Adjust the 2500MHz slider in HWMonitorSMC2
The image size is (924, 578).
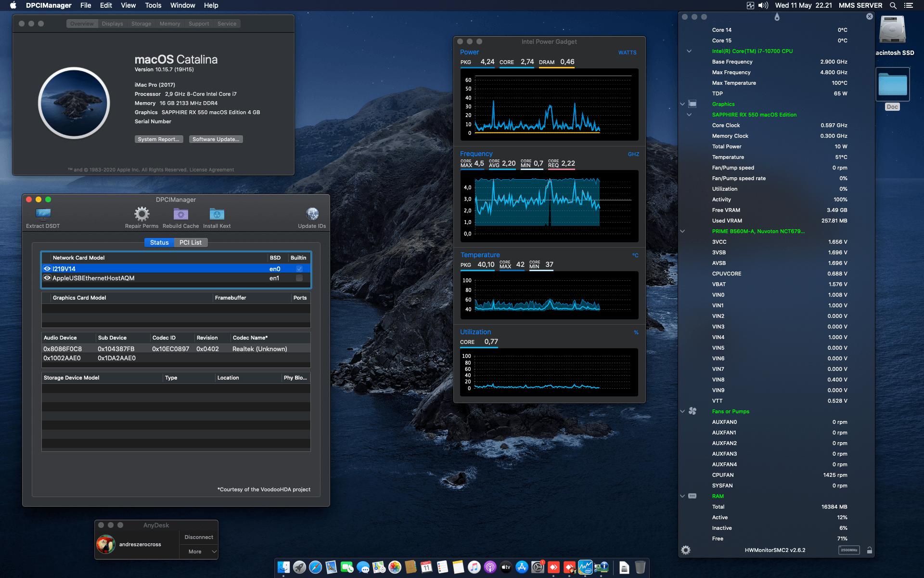pos(849,549)
